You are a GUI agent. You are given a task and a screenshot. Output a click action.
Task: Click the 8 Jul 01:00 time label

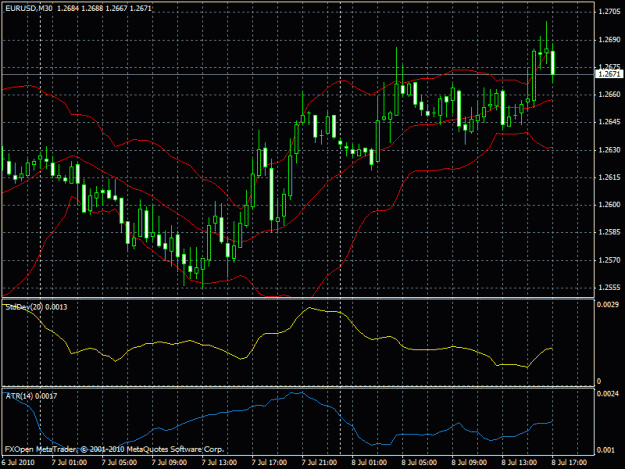(369, 463)
